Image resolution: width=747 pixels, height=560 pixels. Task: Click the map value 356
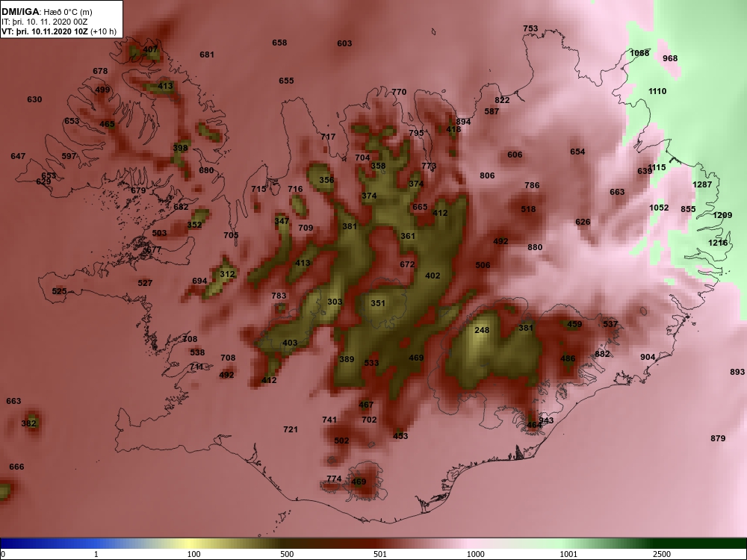[326, 180]
